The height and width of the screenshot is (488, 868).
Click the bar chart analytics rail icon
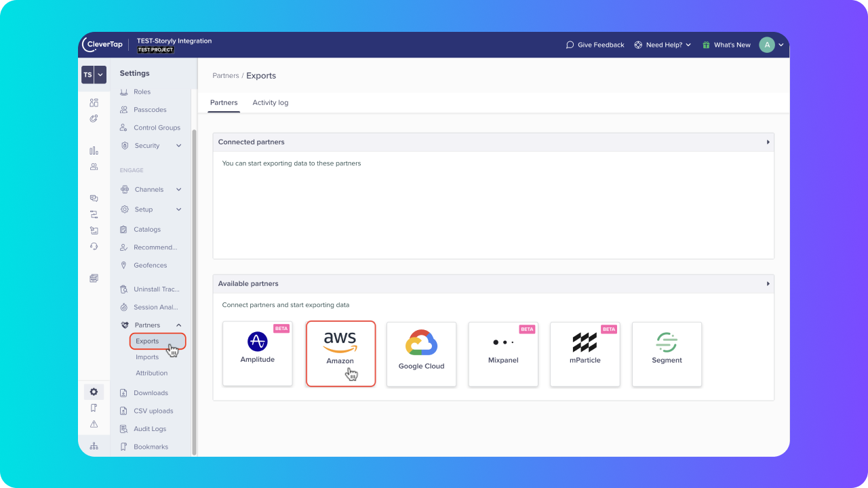tap(94, 150)
